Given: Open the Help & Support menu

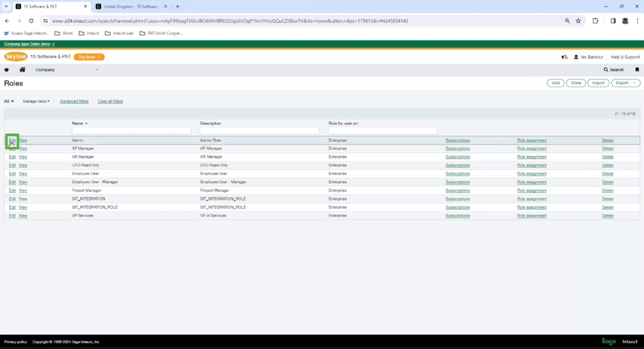Looking at the screenshot, I should (625, 57).
